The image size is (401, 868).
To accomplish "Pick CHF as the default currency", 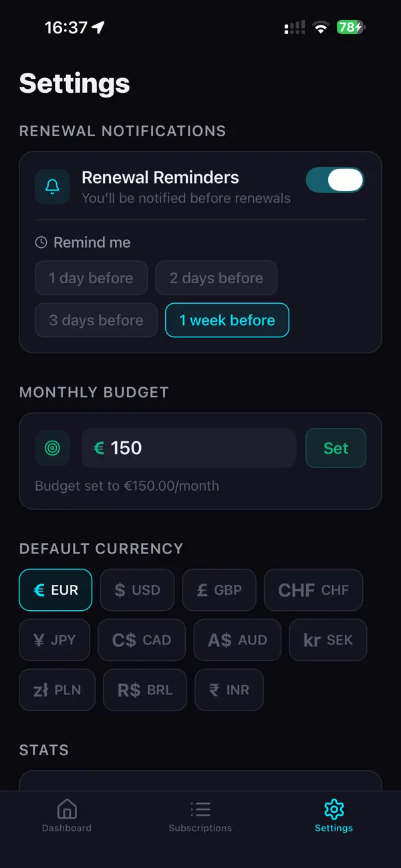I will (x=313, y=590).
